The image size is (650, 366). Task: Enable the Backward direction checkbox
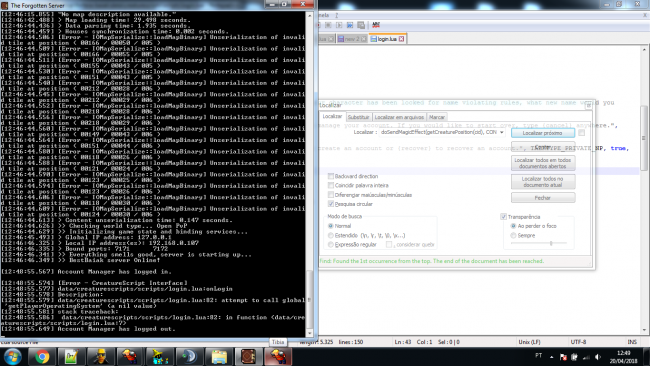331,176
